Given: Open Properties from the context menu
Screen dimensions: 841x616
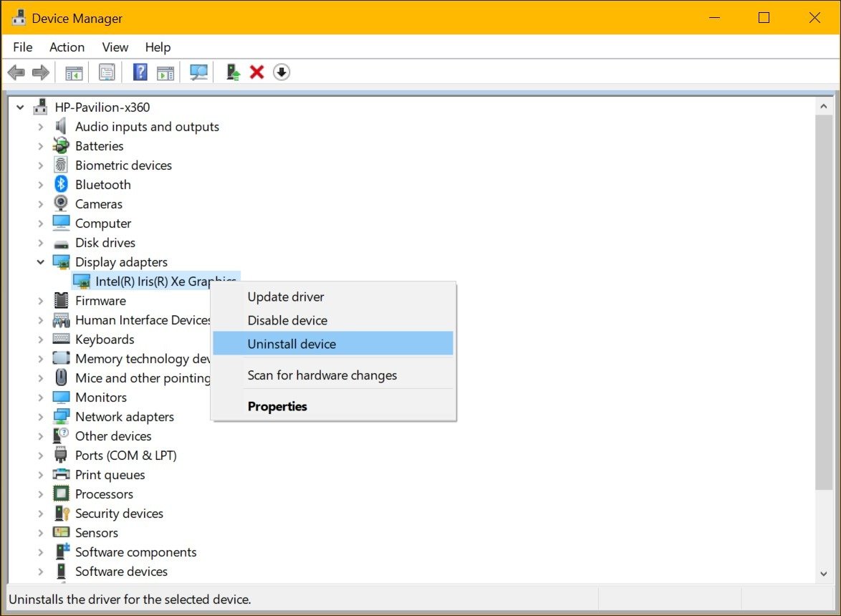Looking at the screenshot, I should tap(333, 406).
